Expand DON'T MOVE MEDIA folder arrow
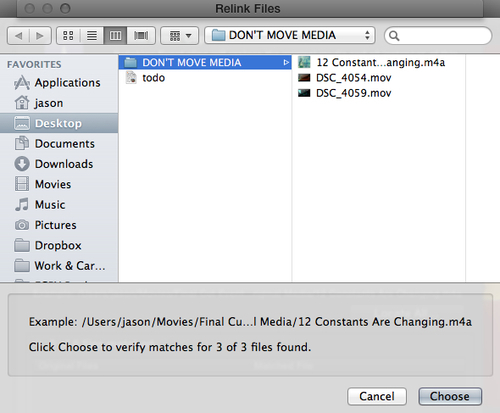 (286, 62)
